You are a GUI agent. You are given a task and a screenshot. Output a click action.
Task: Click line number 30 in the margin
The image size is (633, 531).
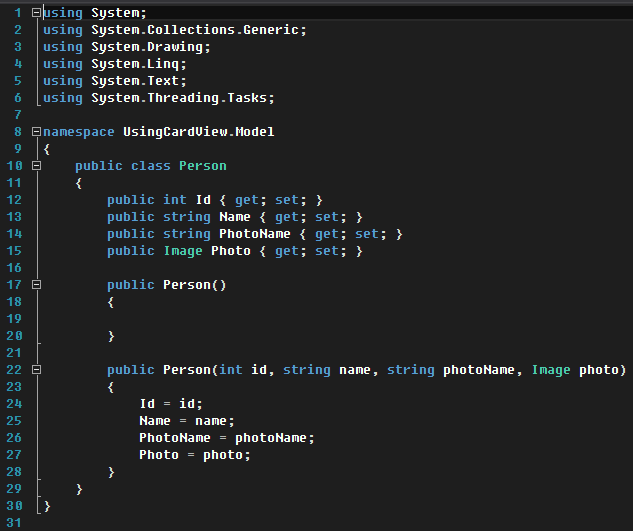point(15,506)
